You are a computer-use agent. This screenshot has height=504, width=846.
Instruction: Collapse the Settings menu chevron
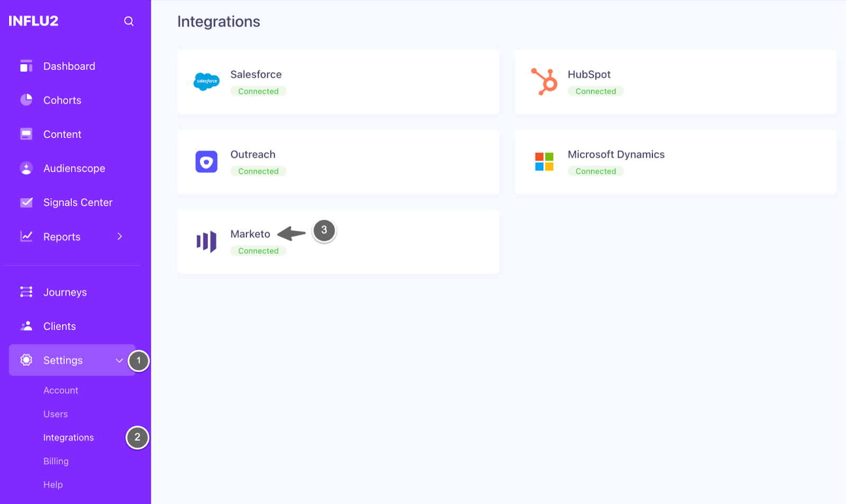(119, 360)
